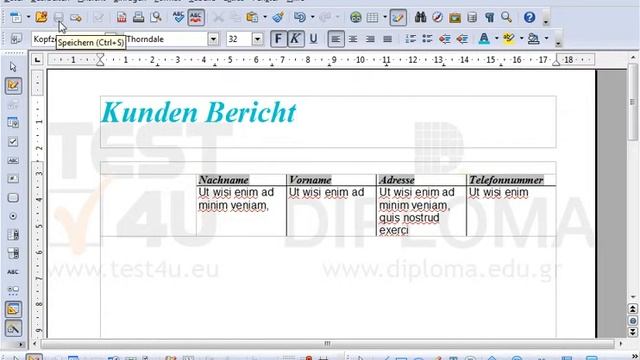Viewport: 640px width, 360px height.
Task: Click the Export as PDF icon
Action: point(122,18)
